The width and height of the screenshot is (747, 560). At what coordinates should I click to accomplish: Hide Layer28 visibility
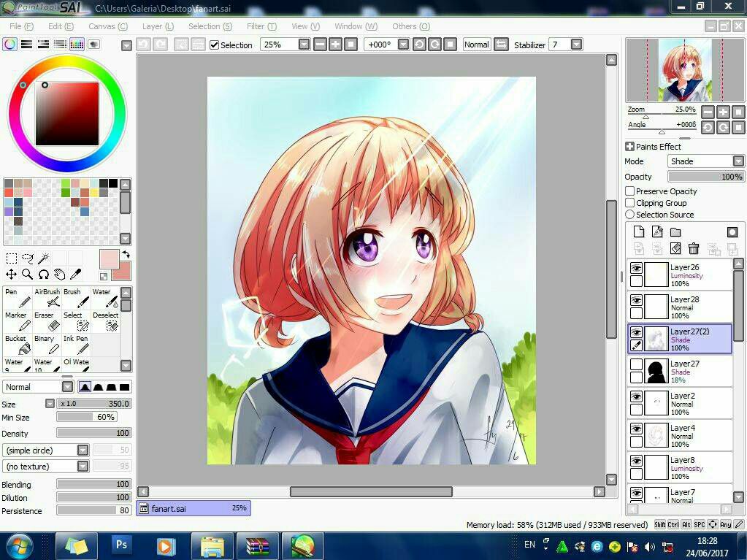637,300
